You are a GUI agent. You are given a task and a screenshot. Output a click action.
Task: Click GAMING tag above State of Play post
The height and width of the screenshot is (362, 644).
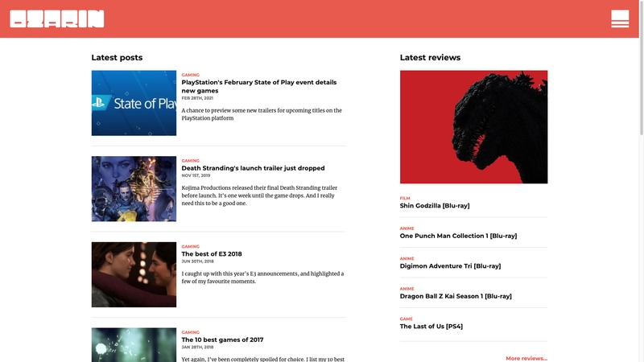point(191,75)
